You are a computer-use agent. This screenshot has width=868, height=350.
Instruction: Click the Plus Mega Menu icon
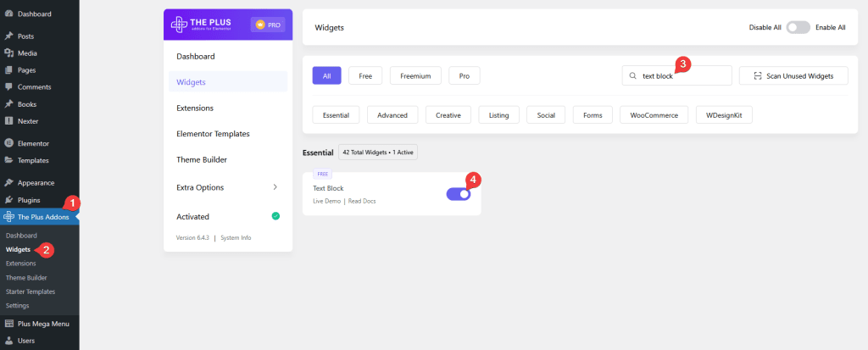[x=8, y=324]
